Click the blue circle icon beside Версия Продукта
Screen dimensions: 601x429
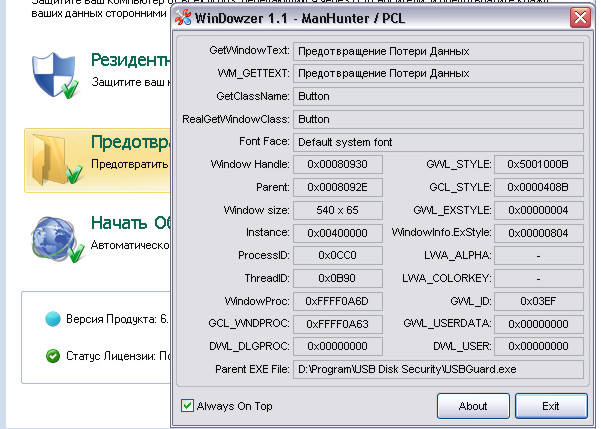pyautogui.click(x=53, y=319)
